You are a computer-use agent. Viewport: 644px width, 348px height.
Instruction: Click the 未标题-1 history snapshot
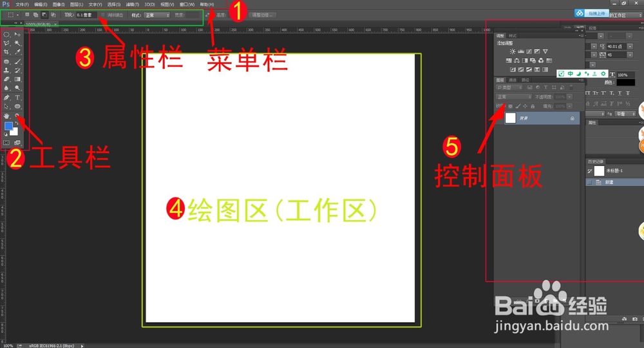(x=615, y=170)
